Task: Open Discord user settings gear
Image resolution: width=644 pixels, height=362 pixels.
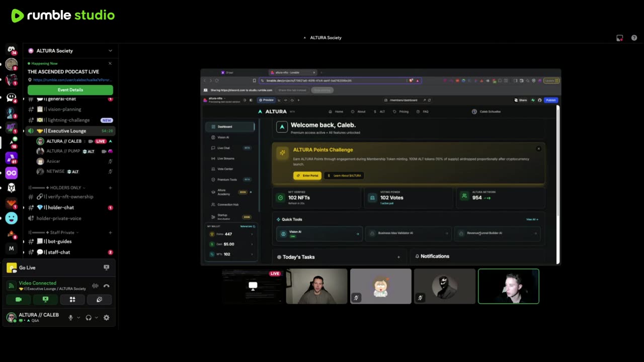Action: (x=106, y=318)
